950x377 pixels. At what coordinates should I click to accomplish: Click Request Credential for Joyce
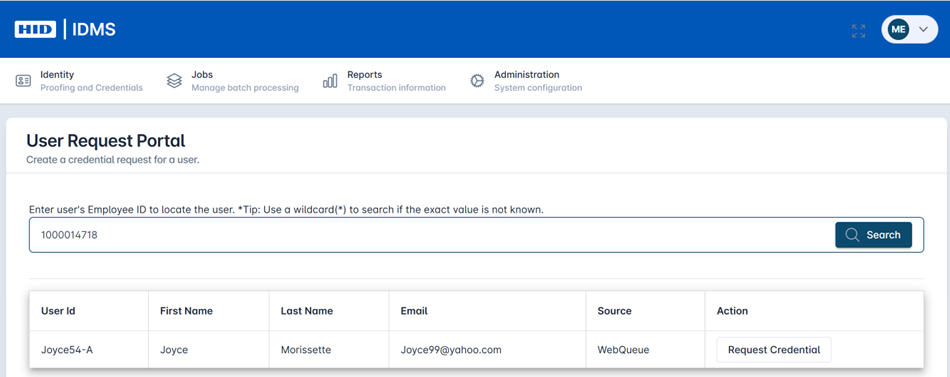[x=774, y=350]
